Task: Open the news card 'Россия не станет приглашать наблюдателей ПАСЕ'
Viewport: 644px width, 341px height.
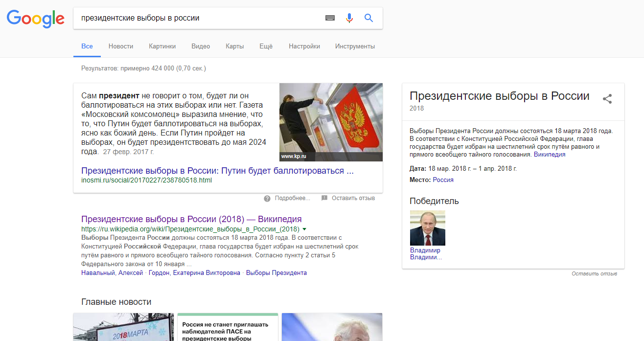Action: [228, 327]
